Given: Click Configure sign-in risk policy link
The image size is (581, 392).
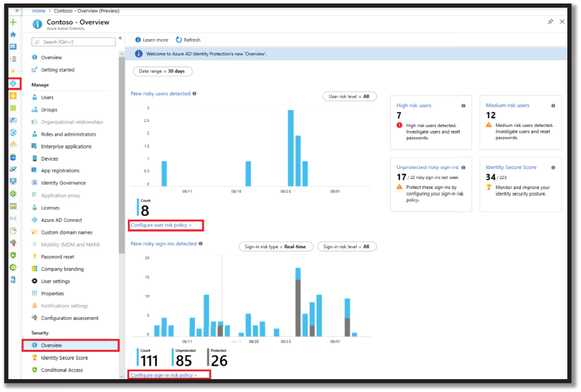Looking at the screenshot, I should 164,375.
